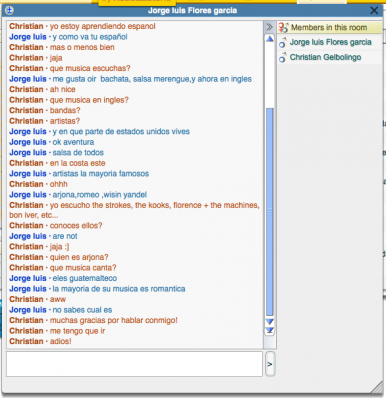Click message 'ah nice'

click(62, 89)
